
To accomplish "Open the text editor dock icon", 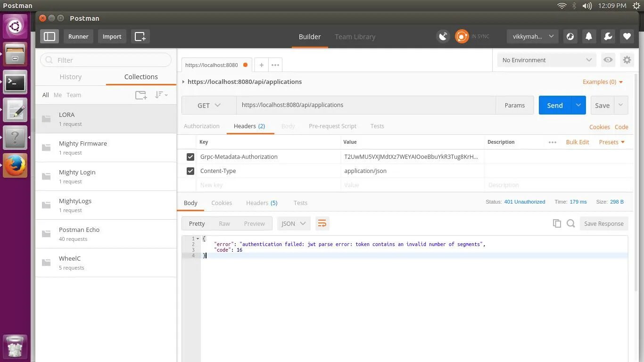I will 15,110.
